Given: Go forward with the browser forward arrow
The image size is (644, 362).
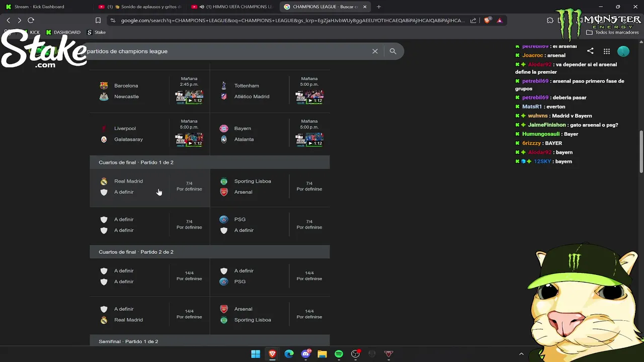Looking at the screenshot, I should click(x=19, y=20).
